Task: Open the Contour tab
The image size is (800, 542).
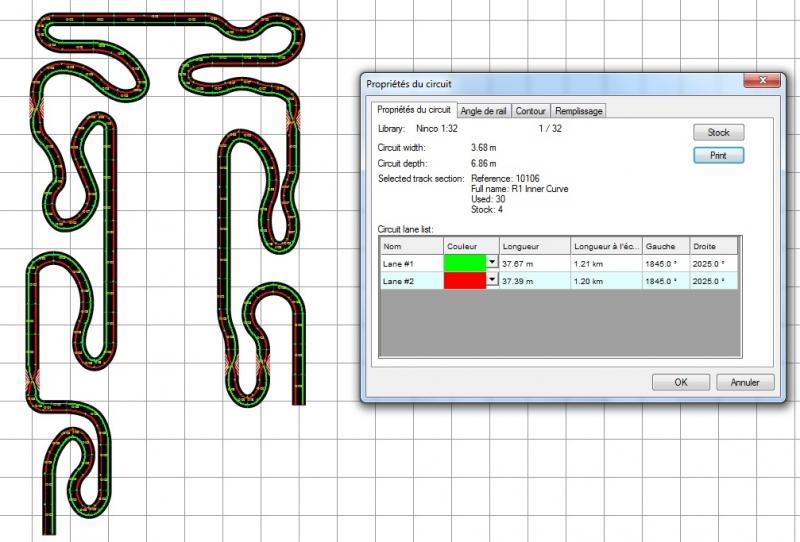Action: pos(531,111)
